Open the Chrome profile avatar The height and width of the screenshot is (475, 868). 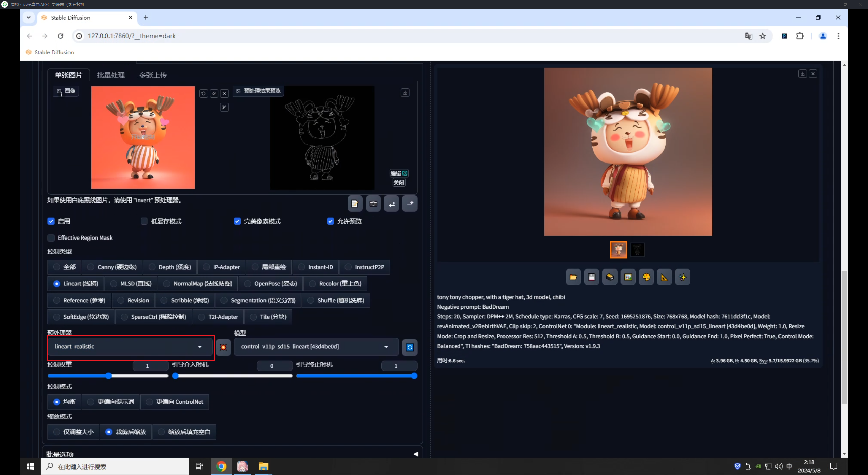point(823,36)
